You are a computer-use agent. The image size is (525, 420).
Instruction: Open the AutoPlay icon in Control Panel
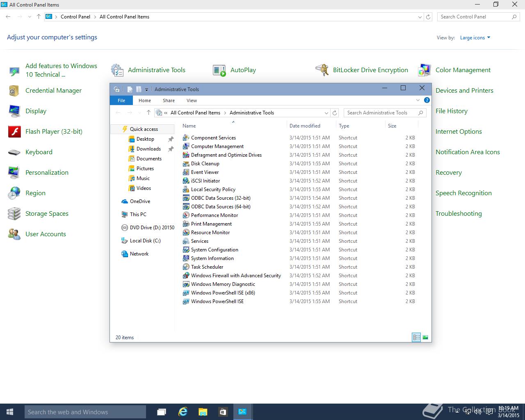tap(219, 70)
